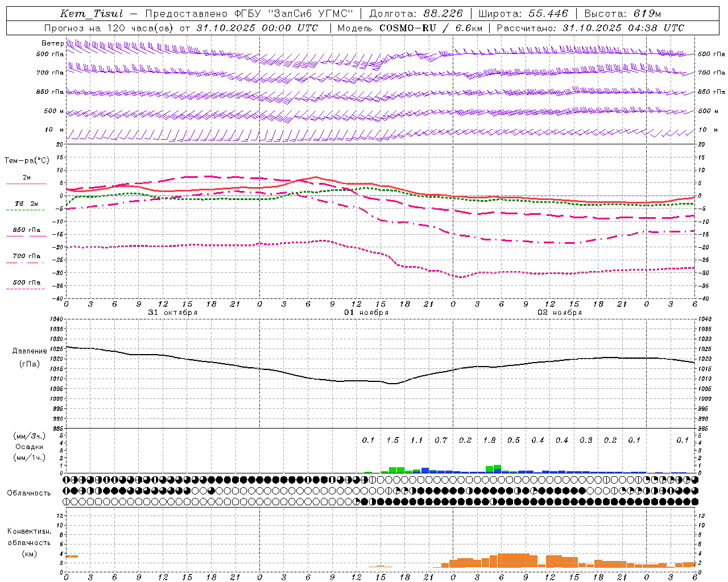This screenshot has width=728, height=582.
Task: Click the pressure unit label "(гПа)"
Action: tap(30, 364)
